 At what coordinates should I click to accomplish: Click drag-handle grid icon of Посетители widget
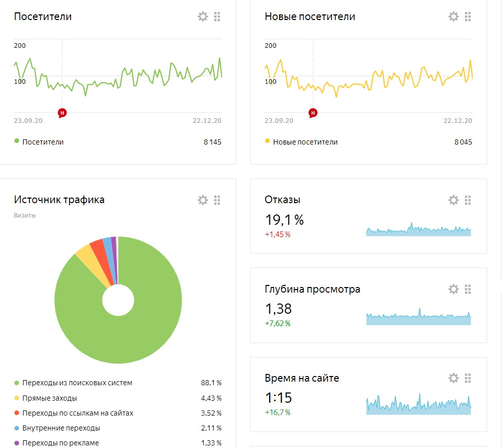217,16
